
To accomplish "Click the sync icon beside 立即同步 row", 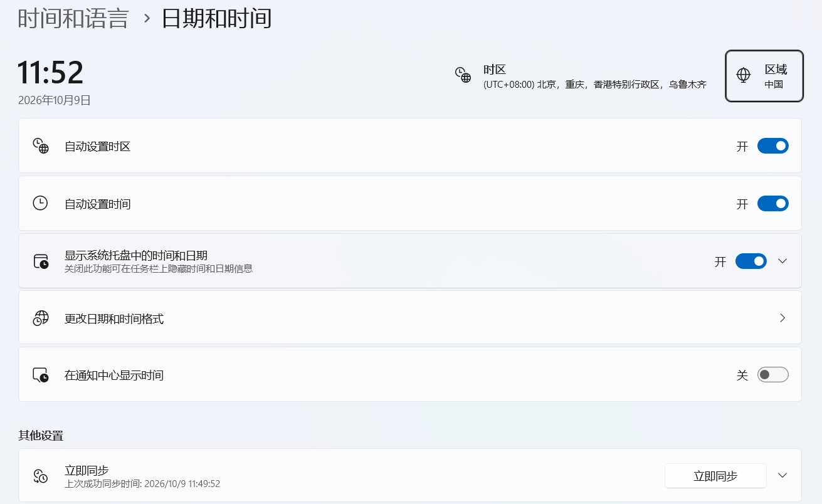I will pos(41,476).
